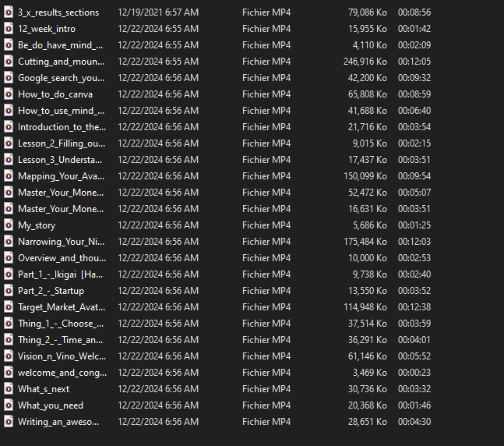Select the Google_search_you video file
504x446 pixels.
61,78
